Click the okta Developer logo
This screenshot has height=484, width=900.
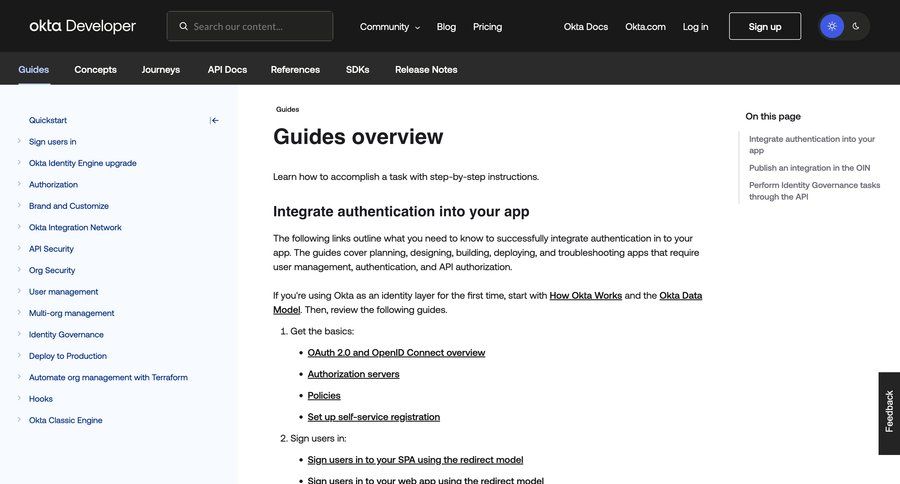(x=82, y=26)
